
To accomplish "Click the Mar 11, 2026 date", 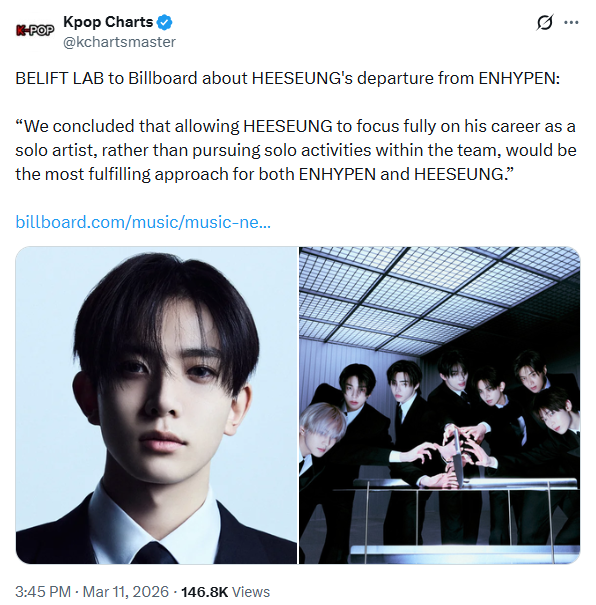I will coord(126,592).
